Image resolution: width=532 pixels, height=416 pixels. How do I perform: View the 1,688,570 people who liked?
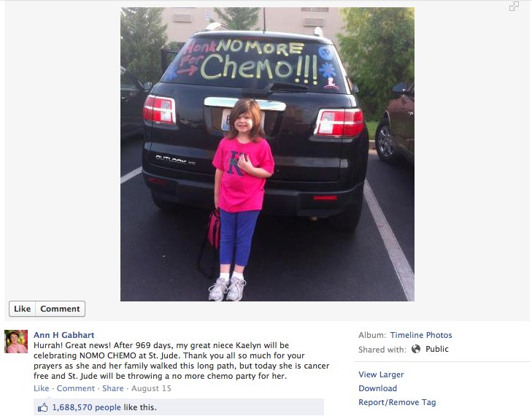(x=87, y=407)
